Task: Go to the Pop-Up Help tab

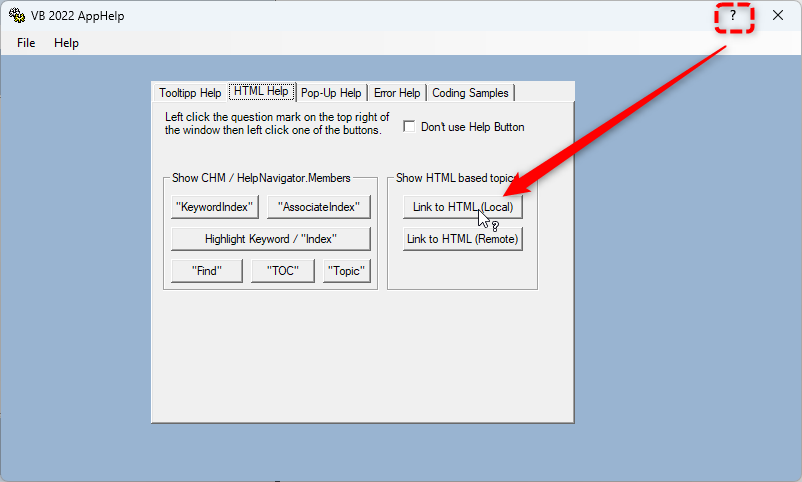Action: click(331, 93)
